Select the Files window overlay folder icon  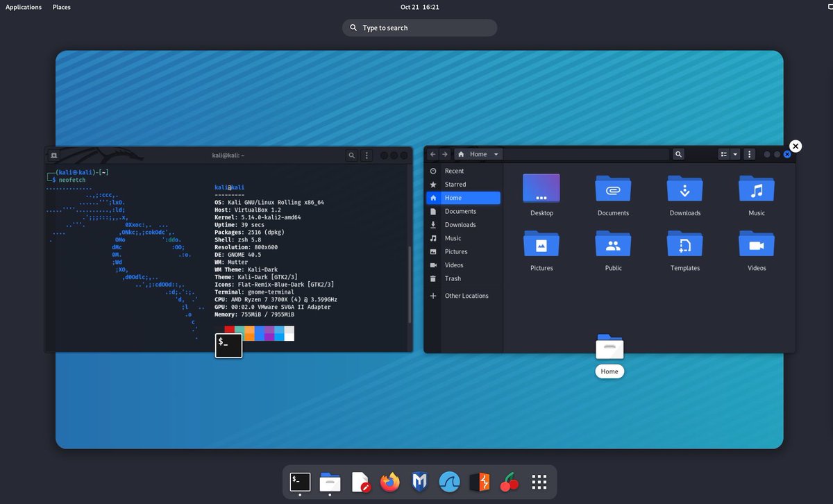[x=609, y=346]
